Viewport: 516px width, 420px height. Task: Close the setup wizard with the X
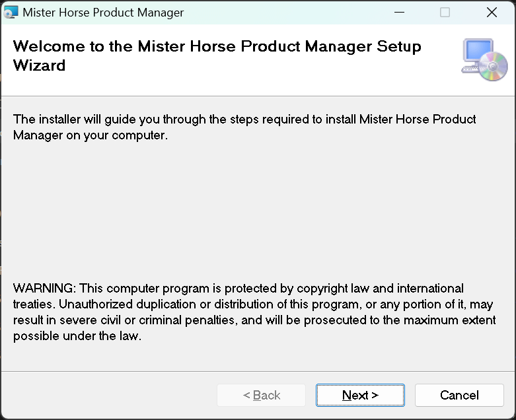point(492,13)
